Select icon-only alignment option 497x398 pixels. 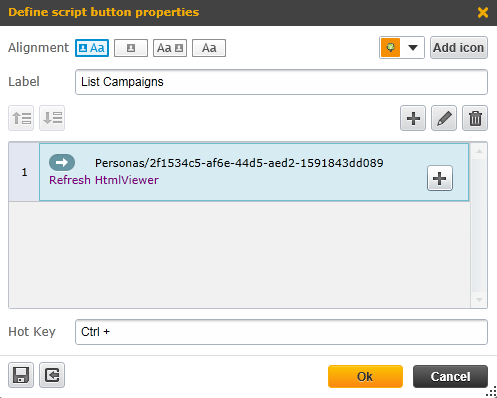(131, 48)
